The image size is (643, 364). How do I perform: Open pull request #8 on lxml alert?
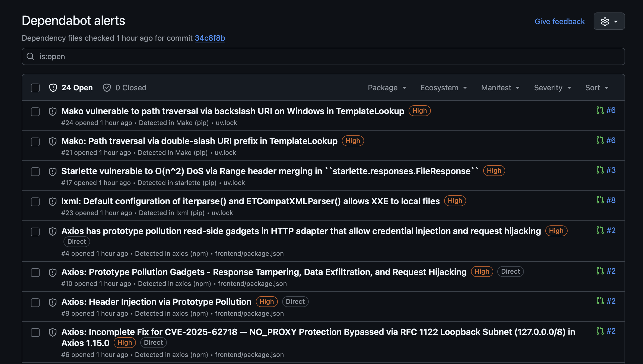point(606,200)
